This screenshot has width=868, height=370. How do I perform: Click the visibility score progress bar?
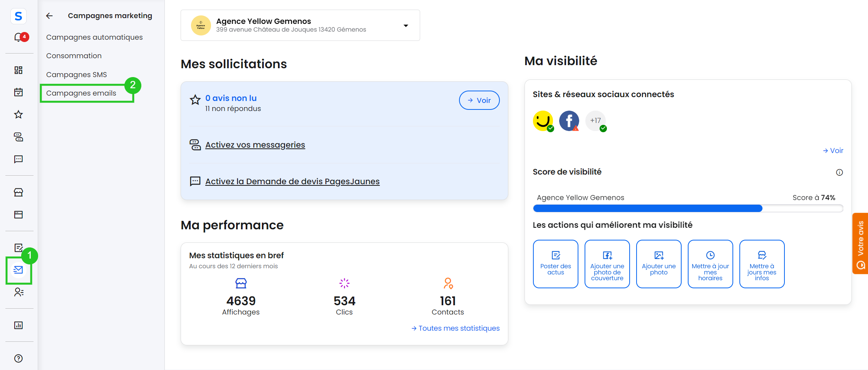[x=688, y=209]
